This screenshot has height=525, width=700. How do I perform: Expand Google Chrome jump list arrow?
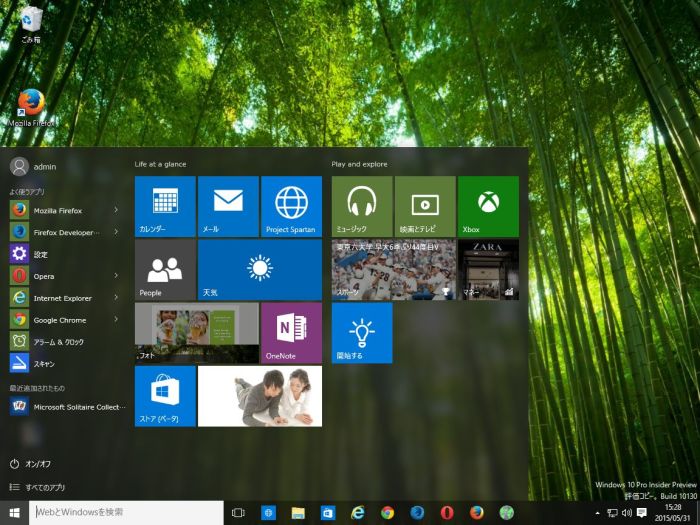pos(116,320)
